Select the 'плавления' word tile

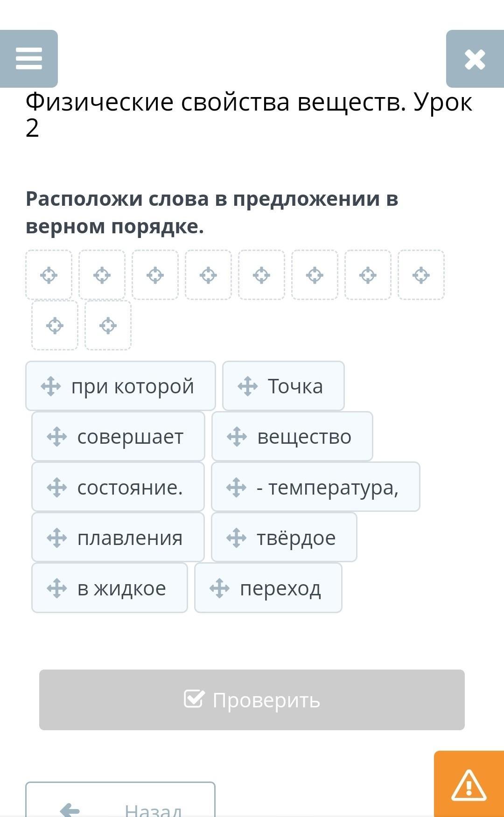(118, 538)
